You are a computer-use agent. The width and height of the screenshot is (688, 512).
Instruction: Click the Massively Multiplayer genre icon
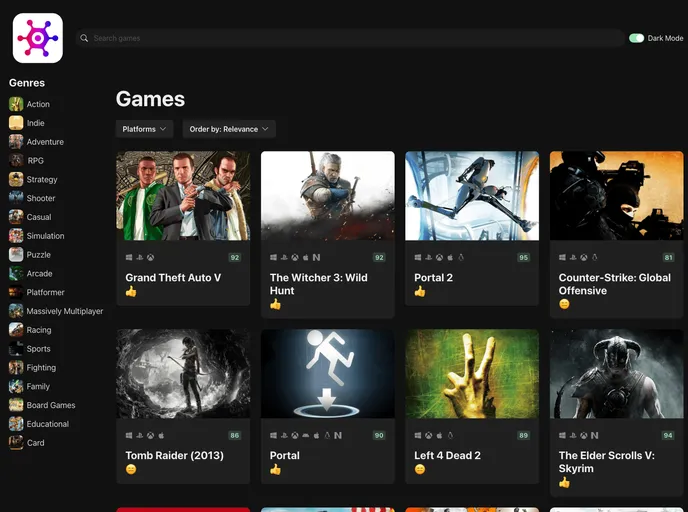tap(16, 311)
